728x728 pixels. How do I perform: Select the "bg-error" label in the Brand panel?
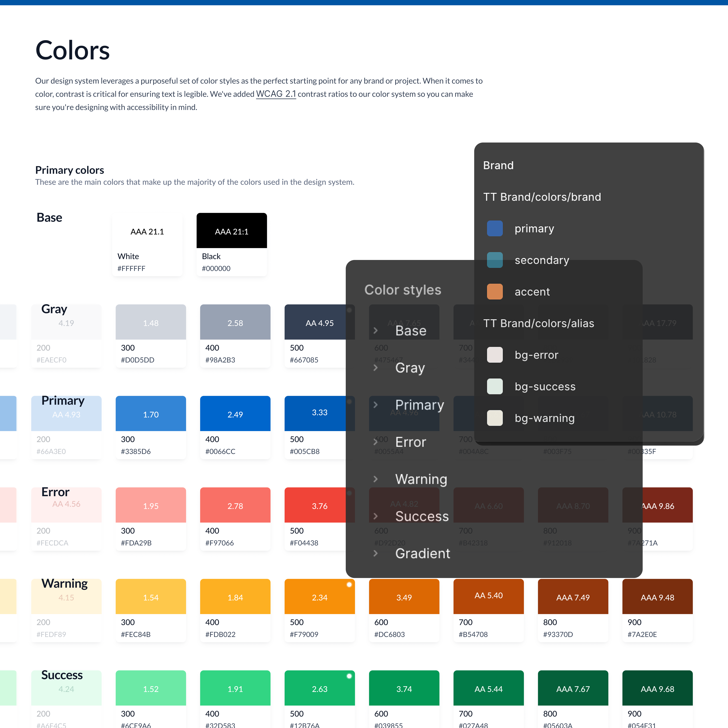click(x=537, y=355)
